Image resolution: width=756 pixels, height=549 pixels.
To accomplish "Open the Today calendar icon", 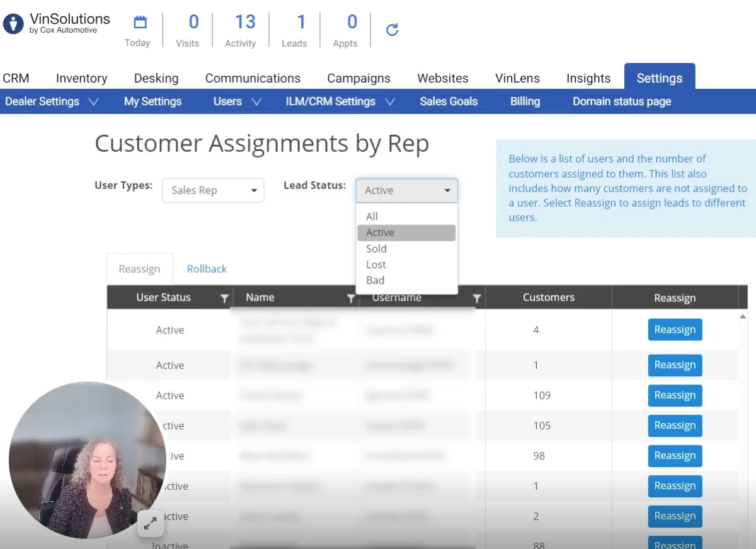I will click(140, 23).
